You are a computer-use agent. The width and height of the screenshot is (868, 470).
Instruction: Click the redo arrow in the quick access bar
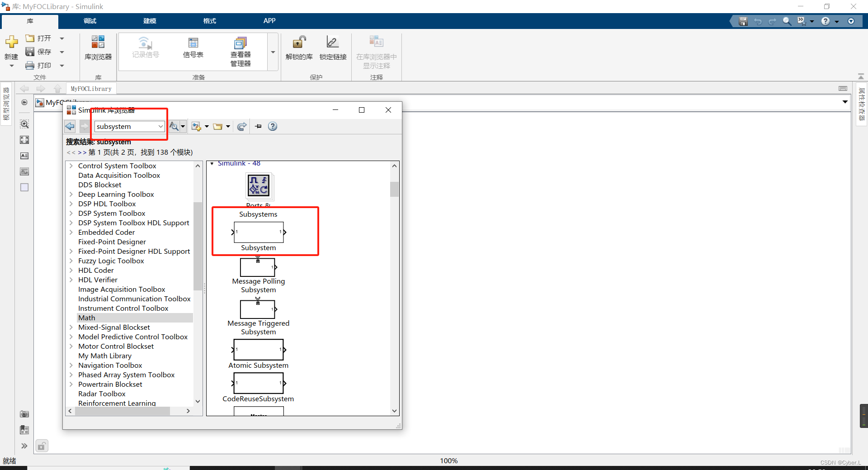point(773,21)
